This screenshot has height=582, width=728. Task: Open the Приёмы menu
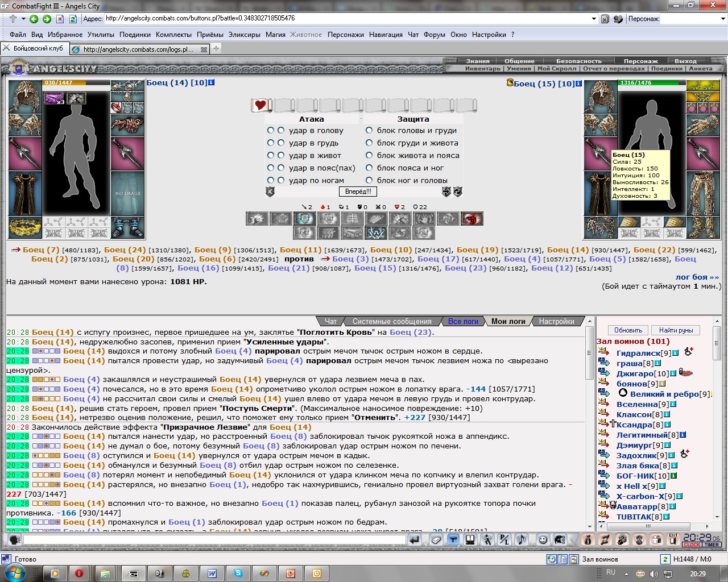[210, 35]
